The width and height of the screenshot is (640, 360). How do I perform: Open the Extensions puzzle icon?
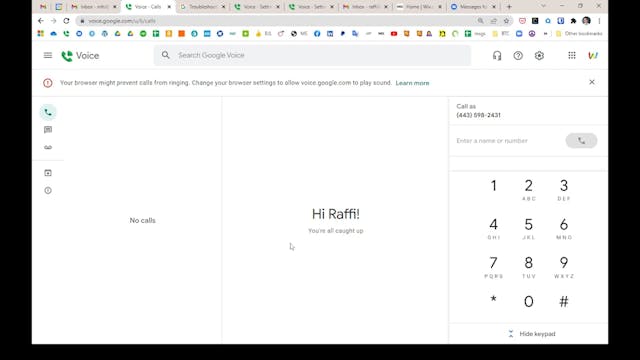tap(573, 21)
